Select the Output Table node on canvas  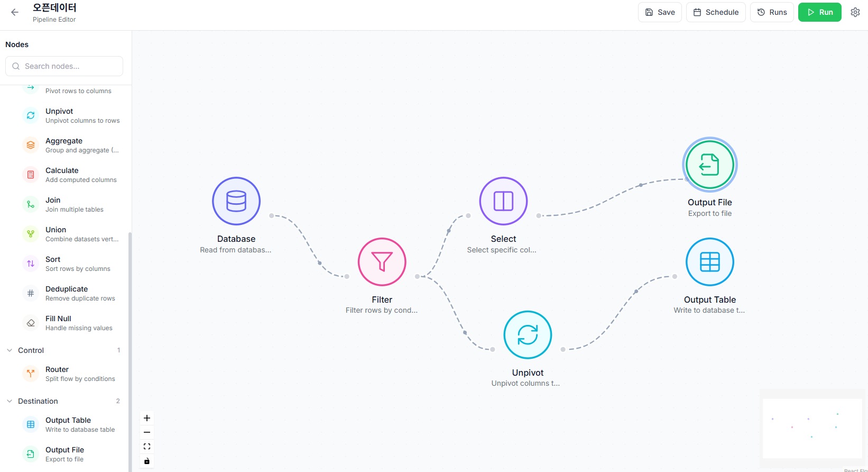[710, 262]
